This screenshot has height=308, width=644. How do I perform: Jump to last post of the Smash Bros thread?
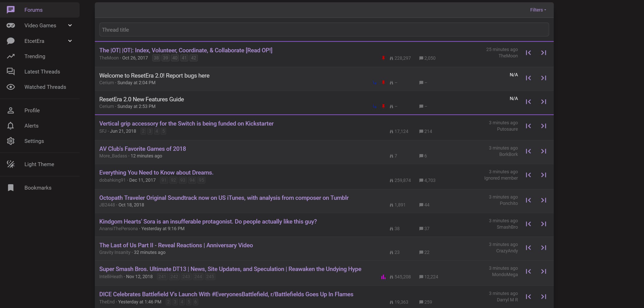tap(544, 271)
